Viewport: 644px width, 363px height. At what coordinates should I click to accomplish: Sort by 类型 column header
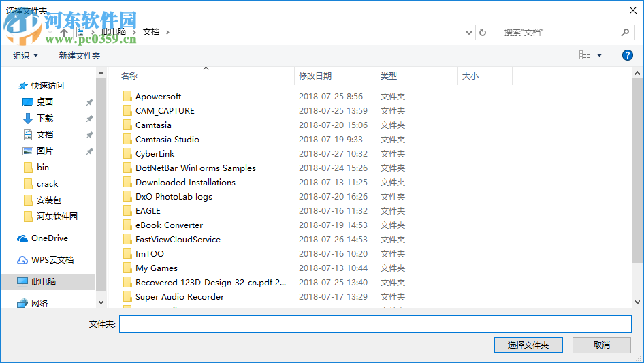point(389,76)
